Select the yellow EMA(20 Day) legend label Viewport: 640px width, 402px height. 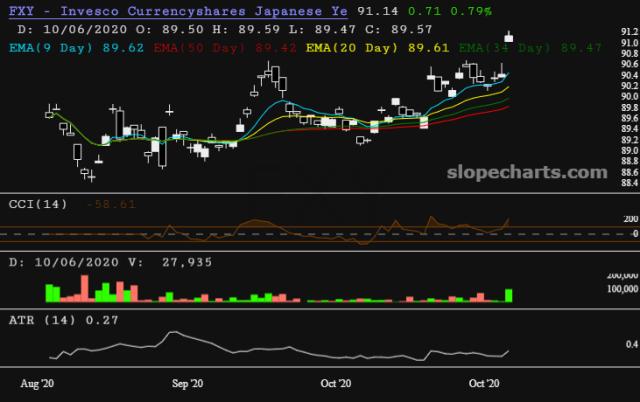pyautogui.click(x=378, y=48)
